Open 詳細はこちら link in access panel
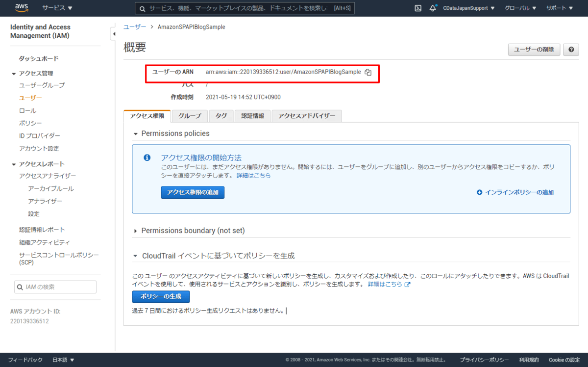588x367 pixels. [x=253, y=175]
